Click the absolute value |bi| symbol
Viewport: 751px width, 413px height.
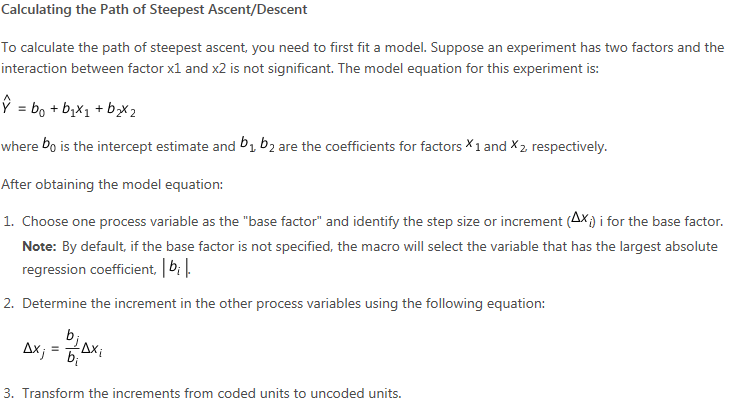click(x=176, y=269)
